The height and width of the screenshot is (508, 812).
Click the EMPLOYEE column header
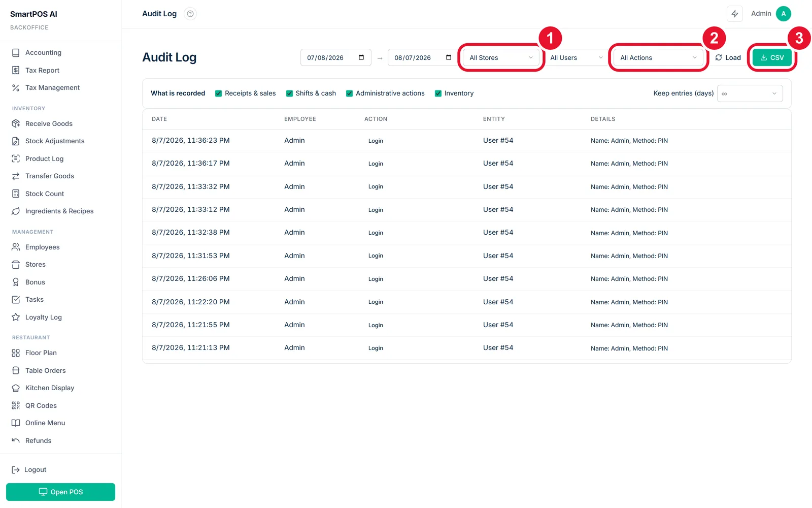coord(300,119)
